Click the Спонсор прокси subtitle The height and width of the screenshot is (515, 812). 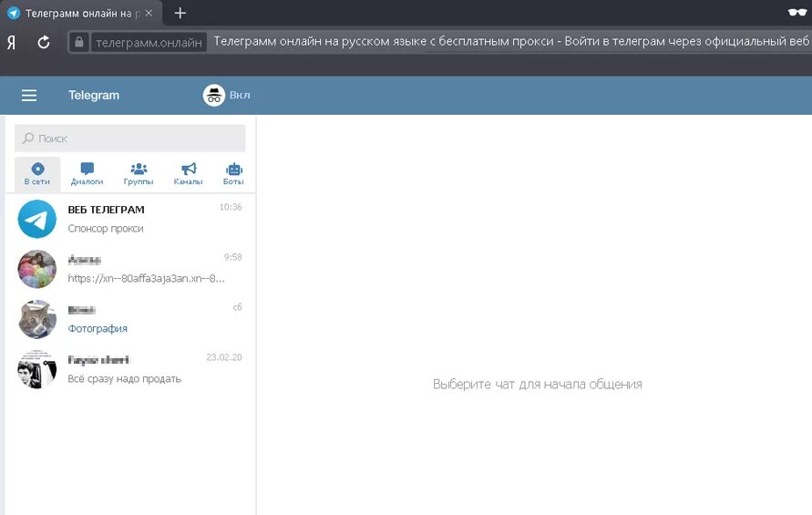pyautogui.click(x=106, y=229)
